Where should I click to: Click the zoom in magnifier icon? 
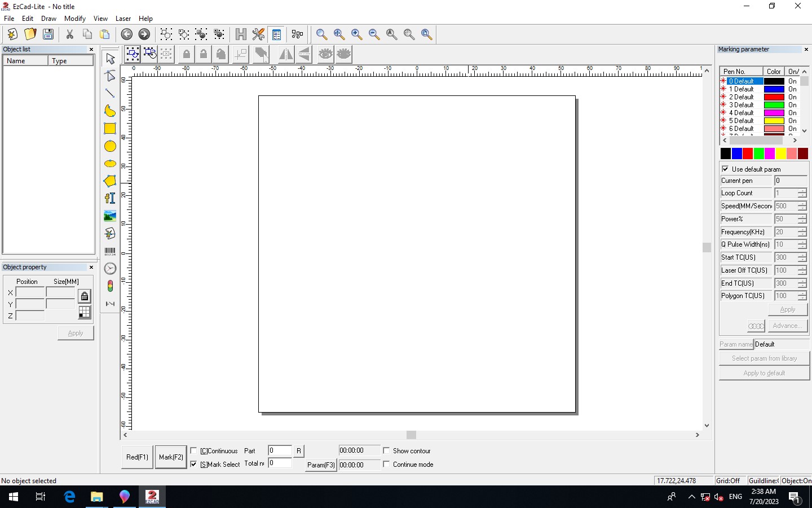pos(356,34)
